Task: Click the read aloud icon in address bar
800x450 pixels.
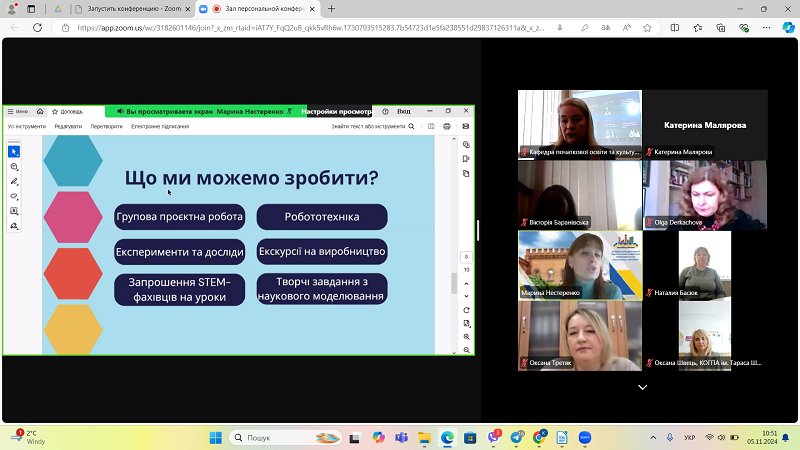Action: coord(627,28)
